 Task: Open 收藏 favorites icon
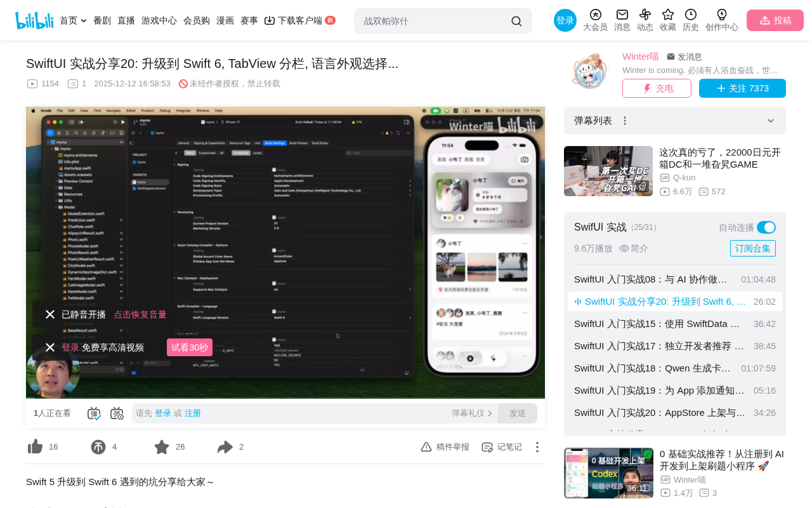(x=668, y=15)
